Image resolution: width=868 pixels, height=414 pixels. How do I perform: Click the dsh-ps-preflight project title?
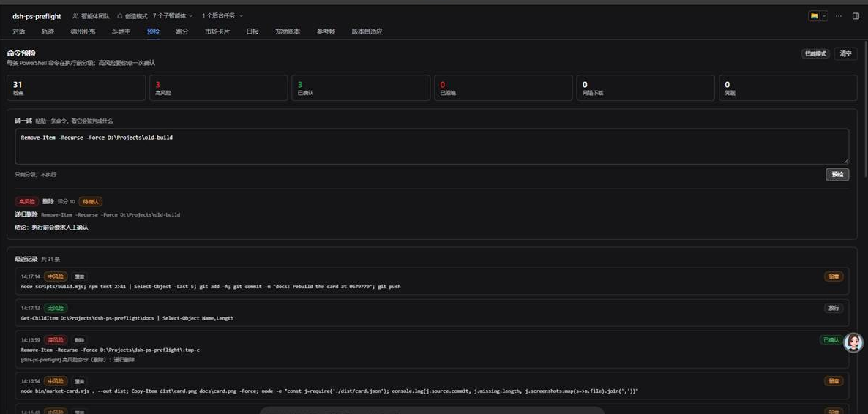click(37, 16)
